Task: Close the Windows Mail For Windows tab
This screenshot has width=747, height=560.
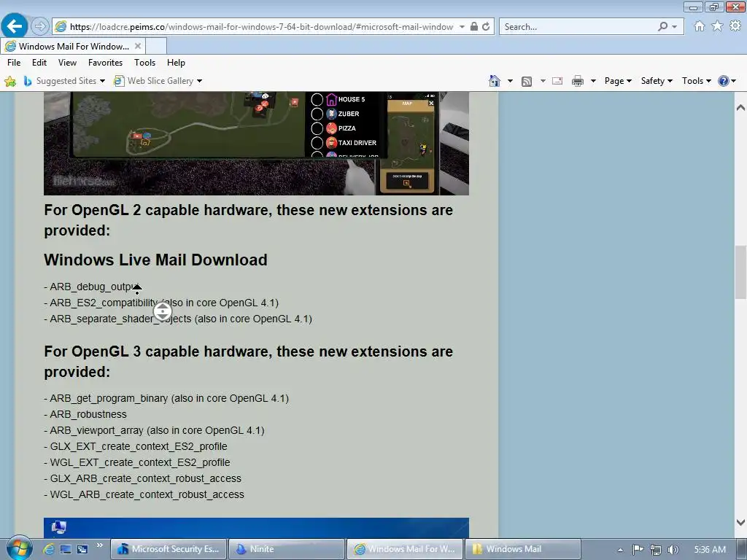Action: point(138,46)
